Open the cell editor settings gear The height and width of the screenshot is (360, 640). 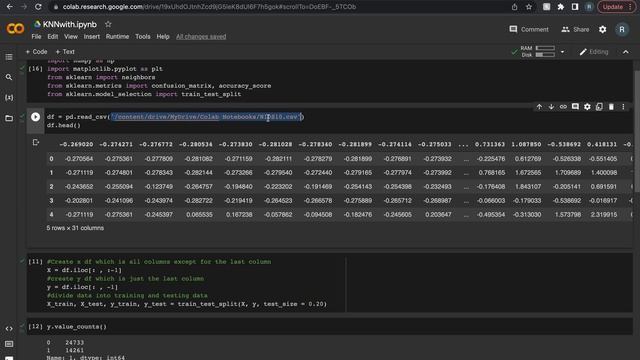pyautogui.click(x=587, y=107)
